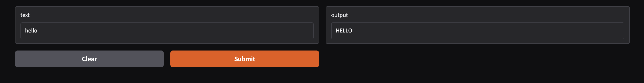Select the output panel container

[x=478, y=25]
